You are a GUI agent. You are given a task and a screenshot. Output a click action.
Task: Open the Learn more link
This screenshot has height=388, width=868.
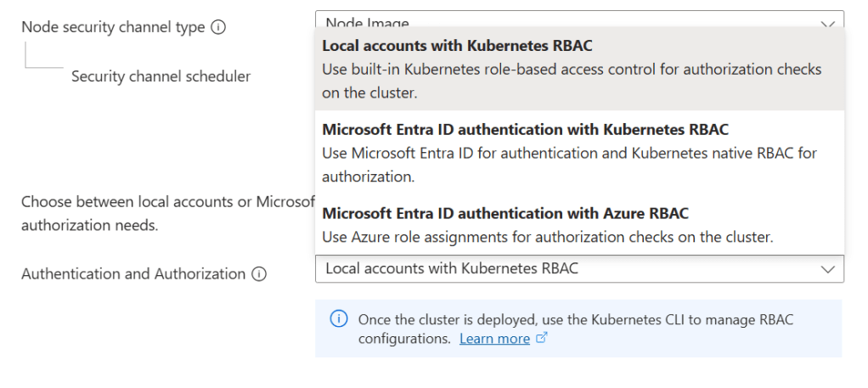point(494,339)
